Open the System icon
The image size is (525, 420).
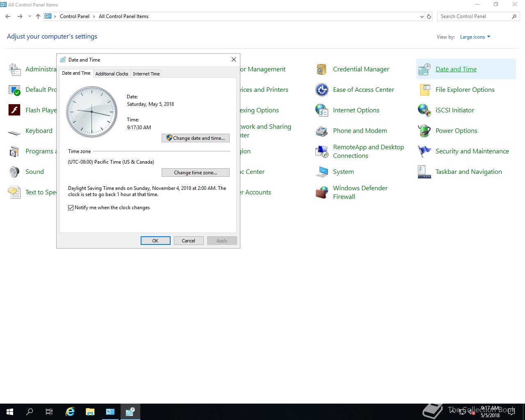click(322, 172)
